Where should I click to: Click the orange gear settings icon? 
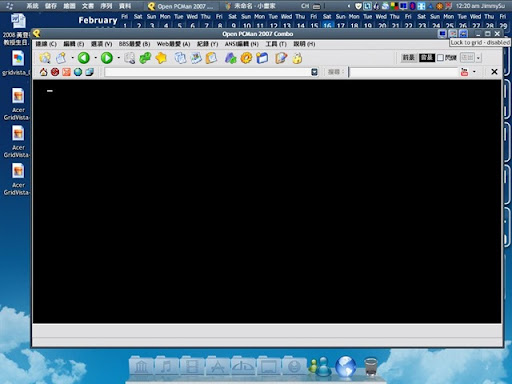246,58
